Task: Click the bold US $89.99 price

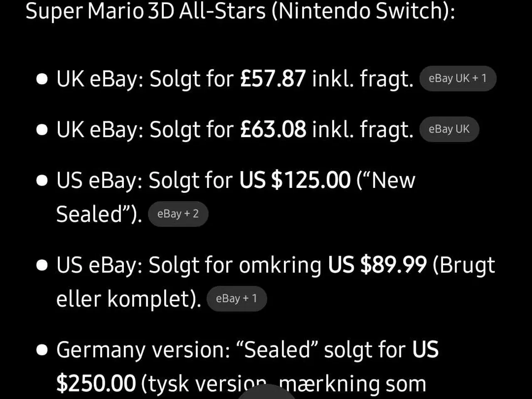Action: (x=377, y=265)
